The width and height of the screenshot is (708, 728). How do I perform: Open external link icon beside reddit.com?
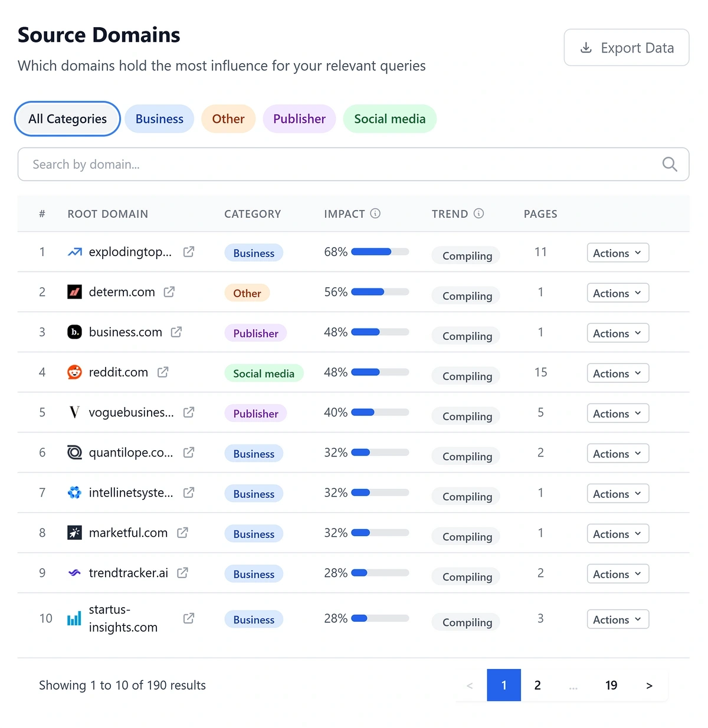tap(163, 372)
